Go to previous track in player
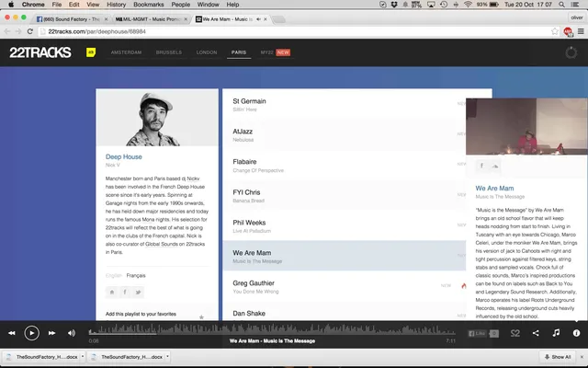 click(x=12, y=333)
